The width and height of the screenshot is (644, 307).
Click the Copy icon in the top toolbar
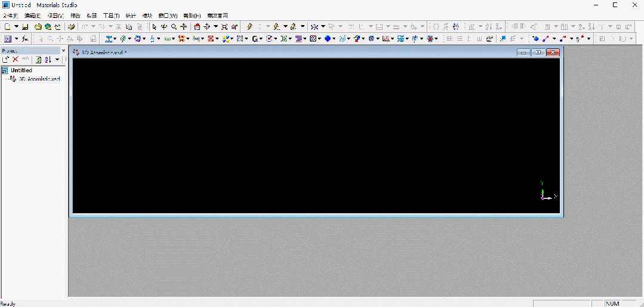pyautogui.click(x=129, y=27)
